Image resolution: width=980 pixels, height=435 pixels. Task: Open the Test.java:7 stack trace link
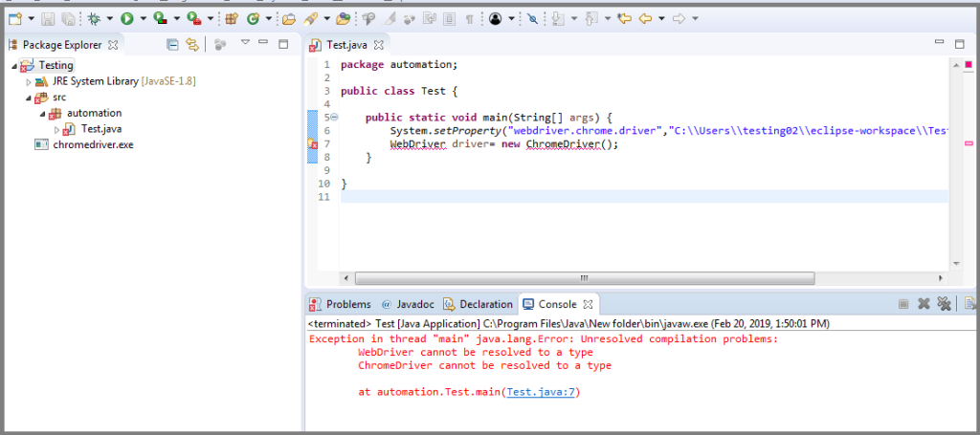tap(543, 392)
